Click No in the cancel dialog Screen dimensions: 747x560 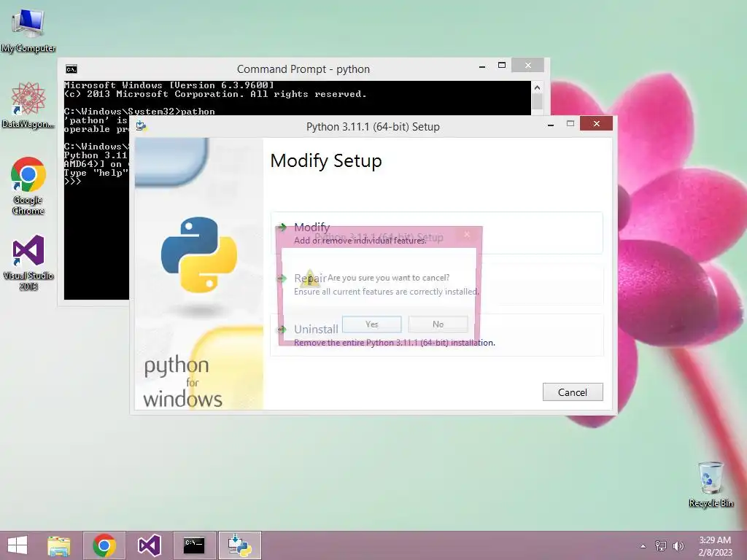click(438, 324)
